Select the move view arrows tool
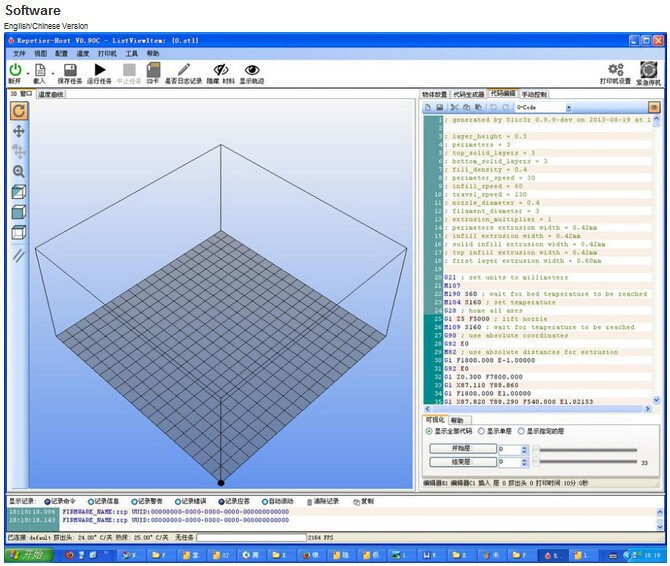 (x=18, y=131)
